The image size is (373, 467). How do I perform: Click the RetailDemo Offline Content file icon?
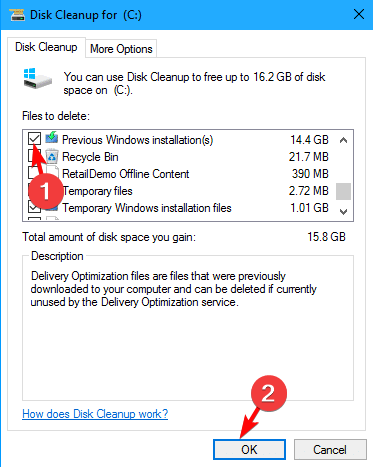pos(52,173)
